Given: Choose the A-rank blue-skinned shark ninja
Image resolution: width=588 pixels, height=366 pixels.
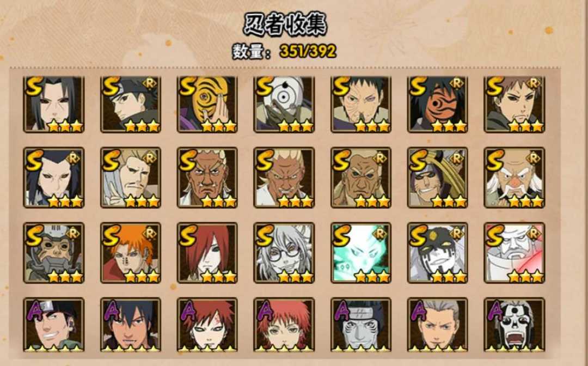Looking at the screenshot, I should pyautogui.click(x=361, y=325).
